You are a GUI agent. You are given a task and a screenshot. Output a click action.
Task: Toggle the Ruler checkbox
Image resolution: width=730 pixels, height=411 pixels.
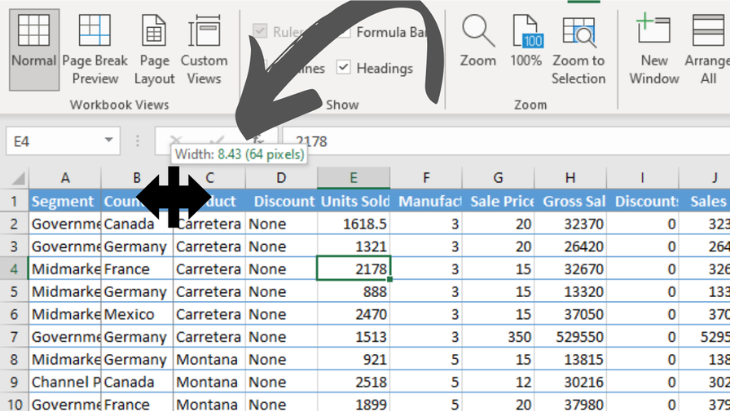point(260,31)
